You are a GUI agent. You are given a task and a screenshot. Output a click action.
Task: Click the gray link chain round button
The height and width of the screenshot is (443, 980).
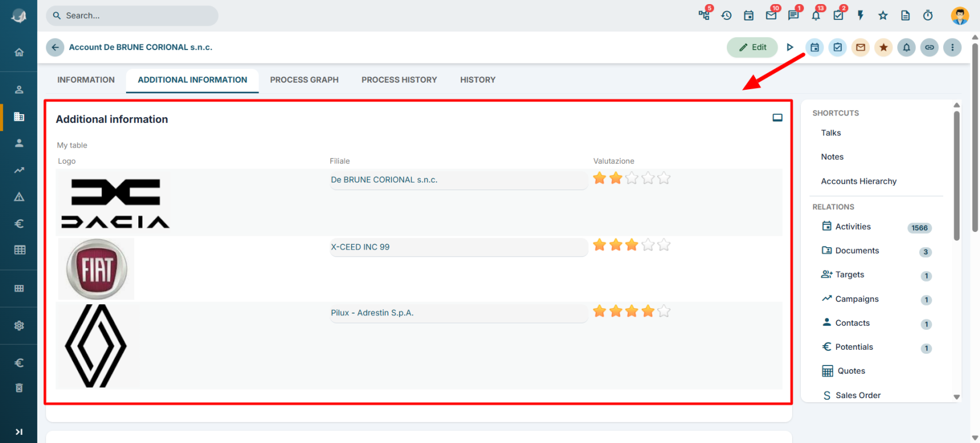(x=929, y=47)
